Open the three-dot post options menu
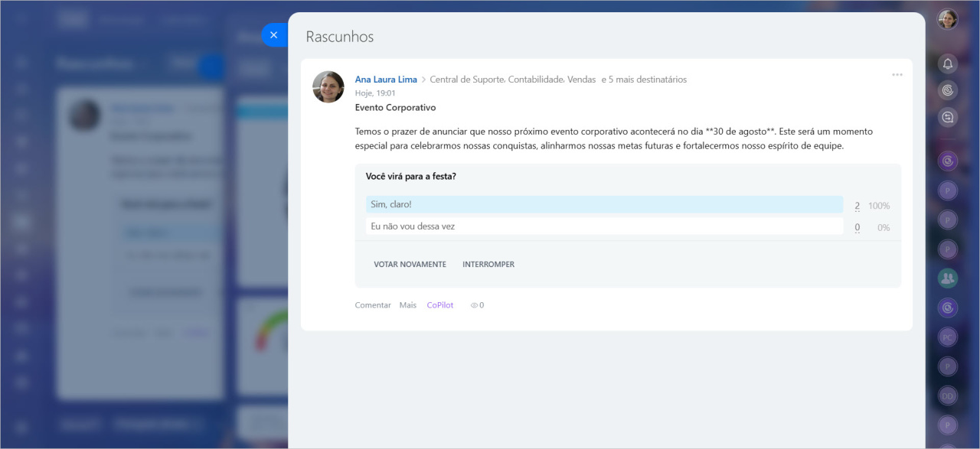 tap(897, 75)
